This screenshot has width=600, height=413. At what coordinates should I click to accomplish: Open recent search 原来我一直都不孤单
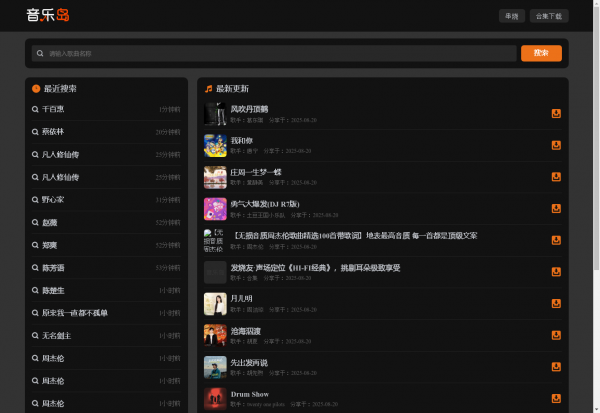coord(74,313)
